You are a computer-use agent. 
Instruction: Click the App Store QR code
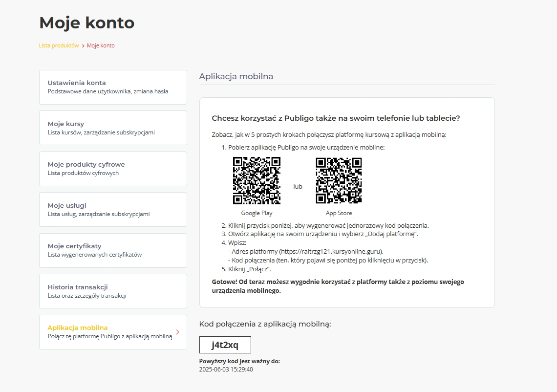coord(339,180)
